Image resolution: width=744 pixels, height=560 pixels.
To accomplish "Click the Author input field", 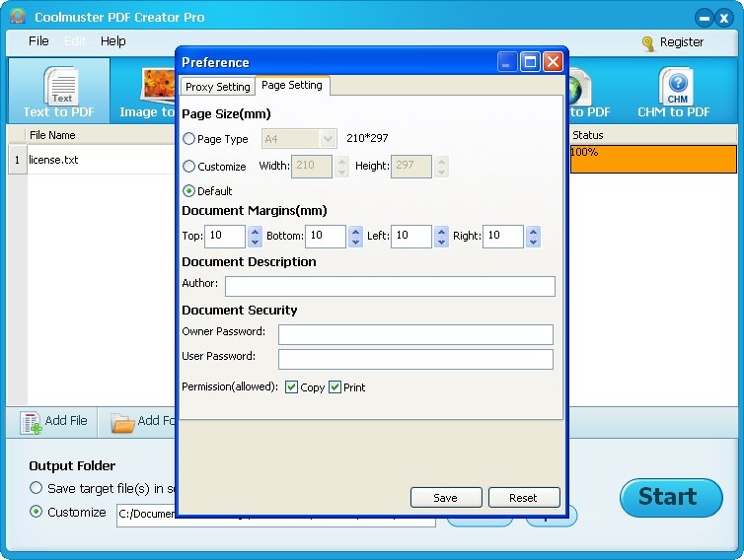I will click(390, 286).
